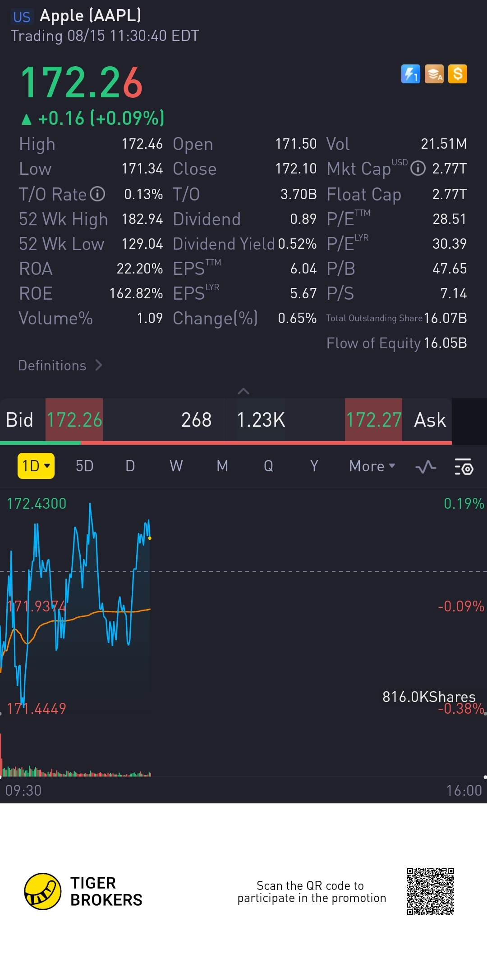Open chart indicator wave icon
The height and width of the screenshot is (980, 487).
426,467
